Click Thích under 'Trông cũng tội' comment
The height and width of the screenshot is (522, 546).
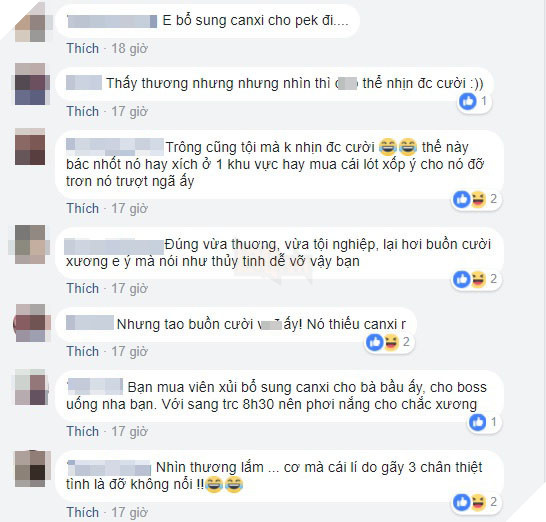83,208
